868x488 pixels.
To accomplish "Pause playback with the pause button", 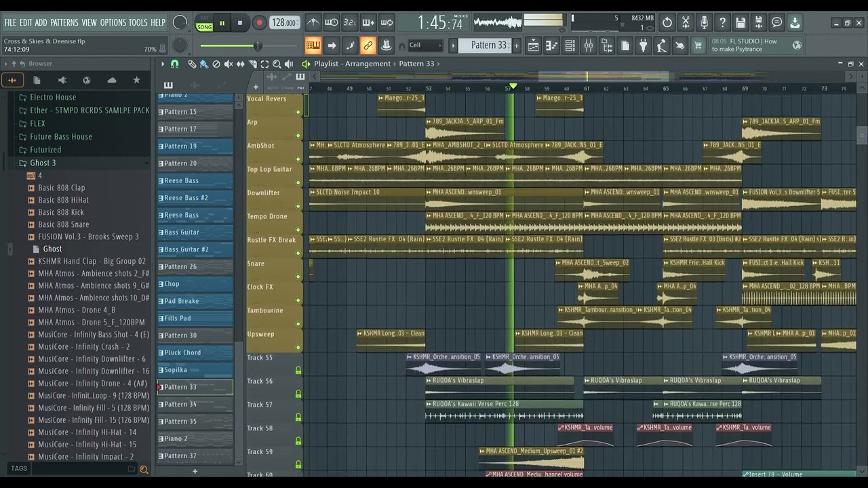I will point(222,23).
